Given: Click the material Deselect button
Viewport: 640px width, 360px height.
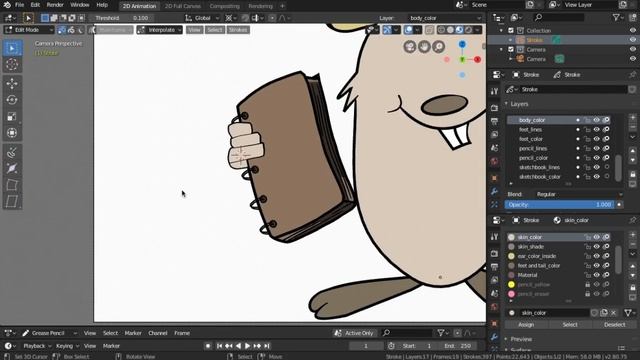Looking at the screenshot, I should point(614,324).
